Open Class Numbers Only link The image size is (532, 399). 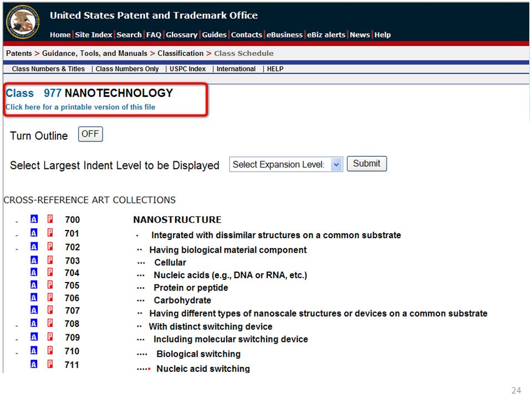[127, 69]
